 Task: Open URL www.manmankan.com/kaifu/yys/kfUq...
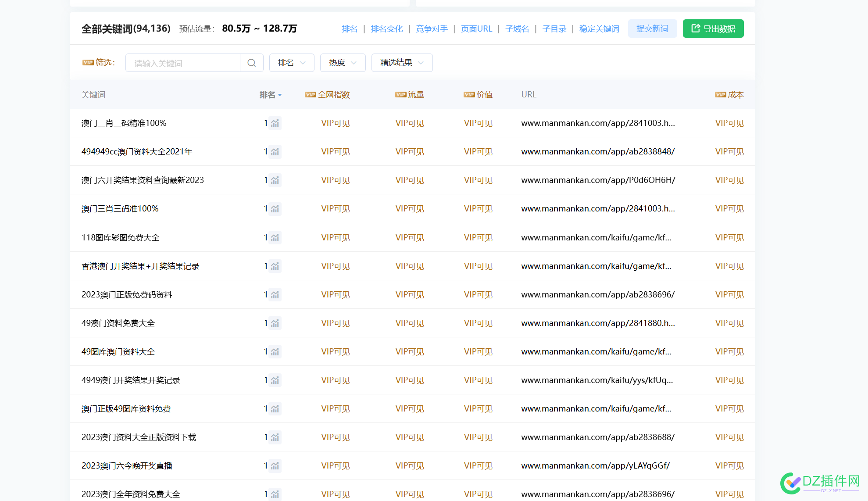[x=597, y=380]
